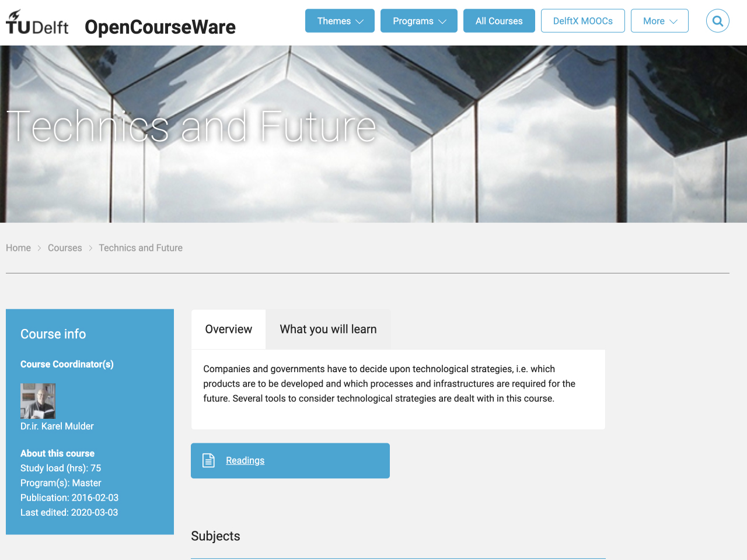Click the Study load (hrs): 75 text
This screenshot has width=747, height=560.
pyautogui.click(x=61, y=468)
